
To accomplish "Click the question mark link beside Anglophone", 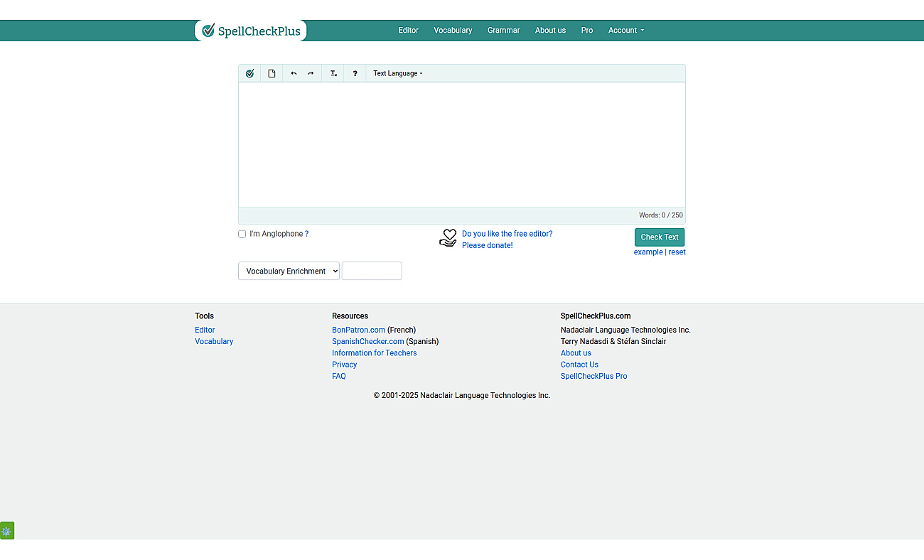I will [306, 234].
